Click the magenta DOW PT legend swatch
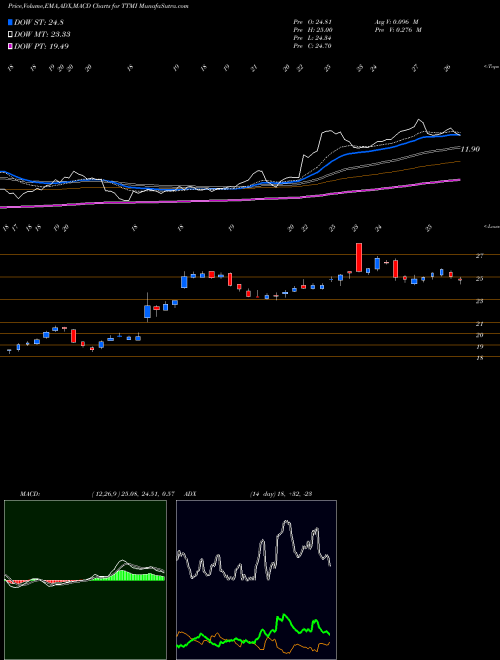 [11, 46]
